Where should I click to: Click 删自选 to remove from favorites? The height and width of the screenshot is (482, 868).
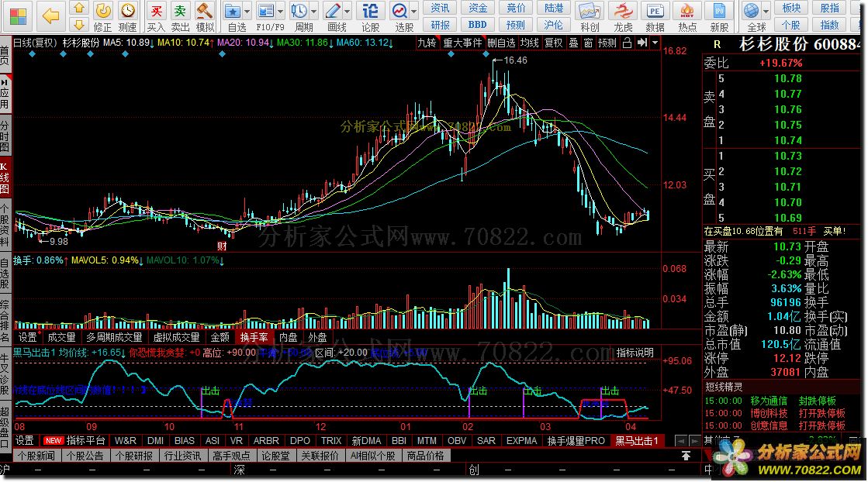501,43
